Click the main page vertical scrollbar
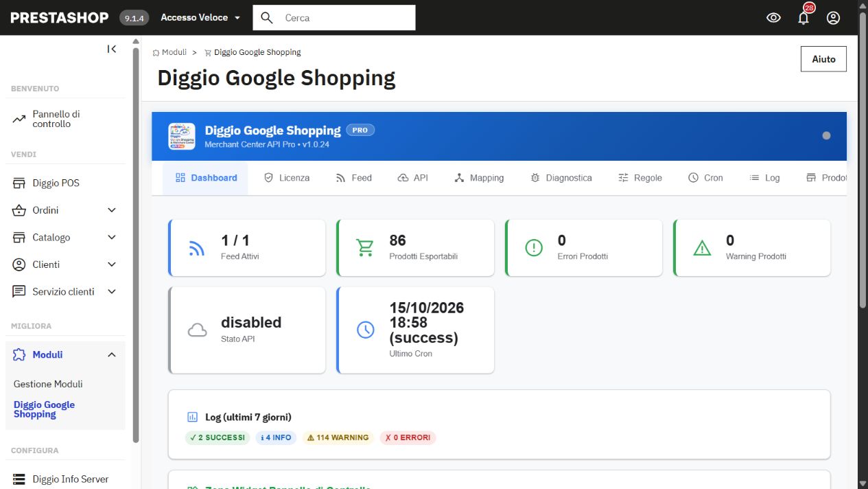 pos(864,160)
